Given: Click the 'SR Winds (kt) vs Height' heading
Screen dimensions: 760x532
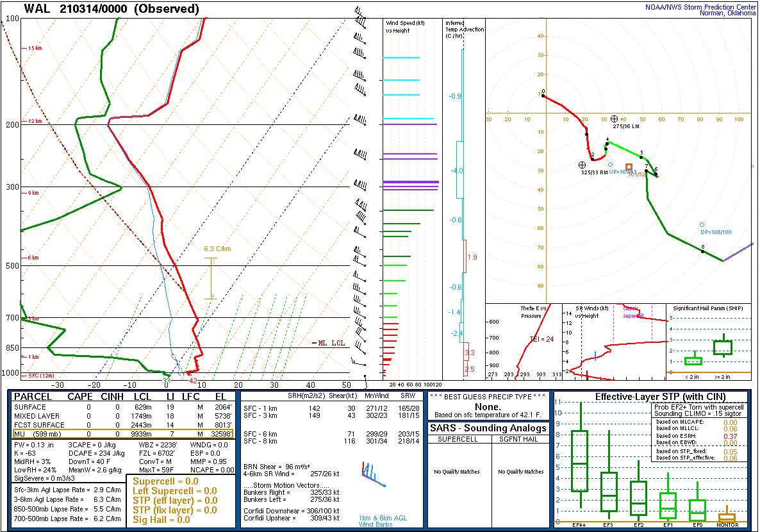Looking at the screenshot, I should click(592, 312).
